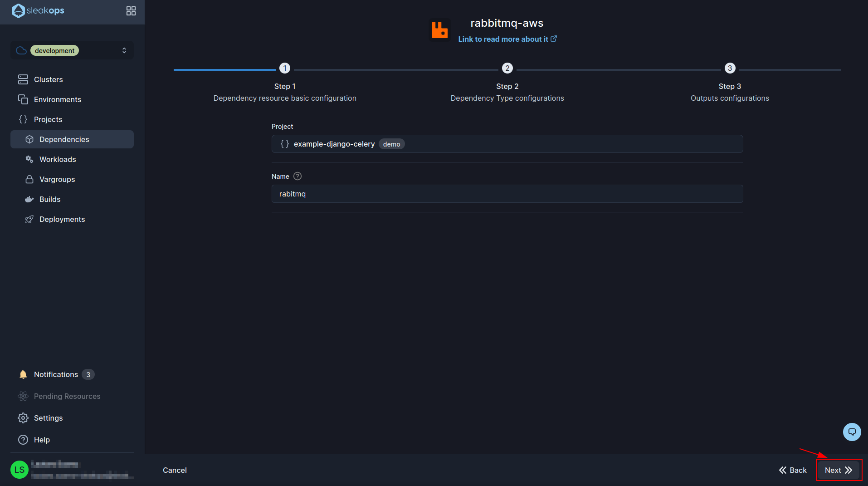Image resolution: width=868 pixels, height=486 pixels.
Task: Click the external-link icon after read more
Action: pos(554,39)
